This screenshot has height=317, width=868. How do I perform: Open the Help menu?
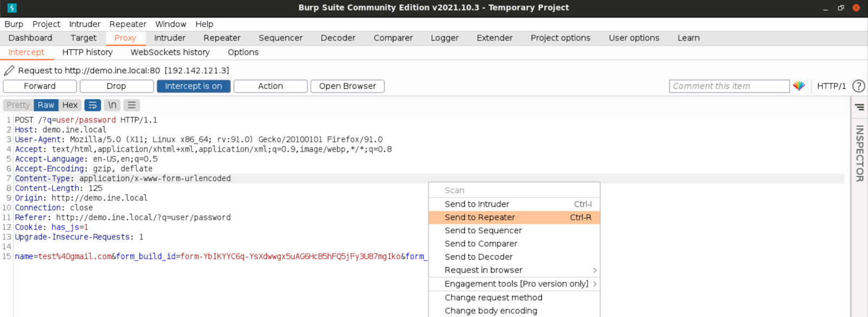(205, 24)
